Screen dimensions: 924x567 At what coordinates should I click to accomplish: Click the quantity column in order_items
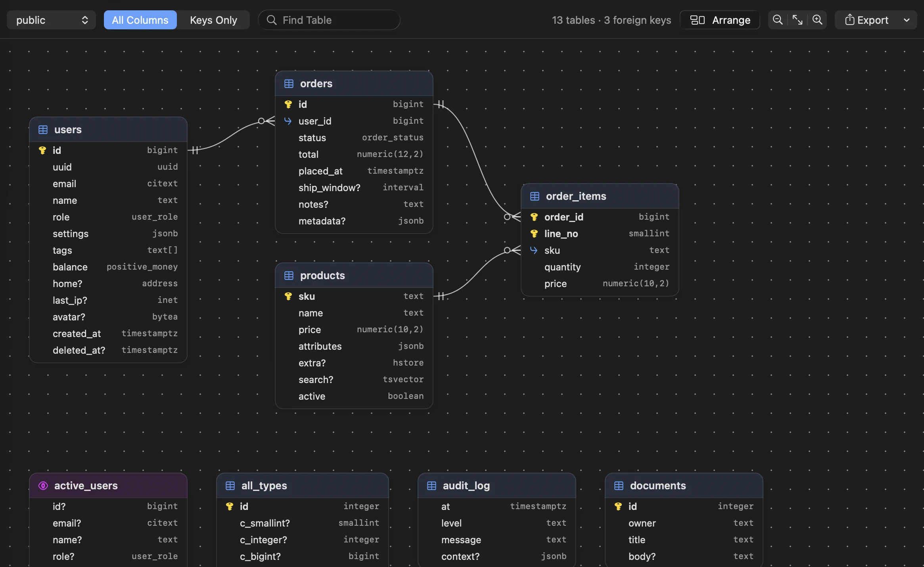pyautogui.click(x=600, y=267)
